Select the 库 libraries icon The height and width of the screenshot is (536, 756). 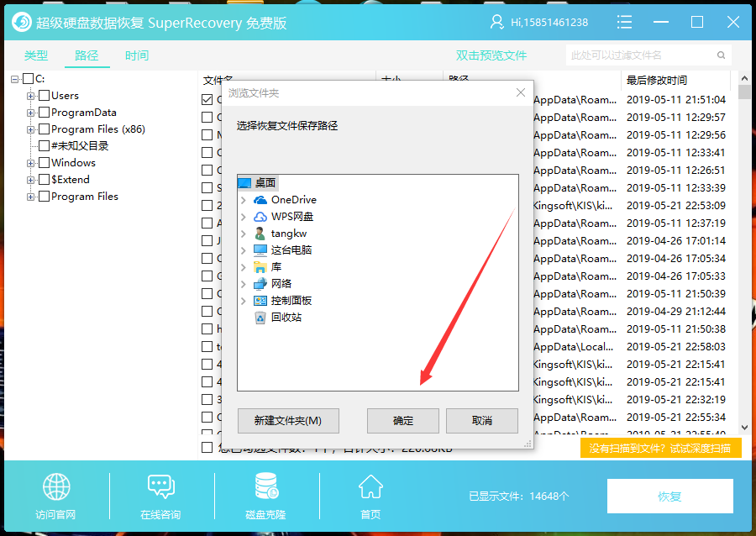(260, 267)
